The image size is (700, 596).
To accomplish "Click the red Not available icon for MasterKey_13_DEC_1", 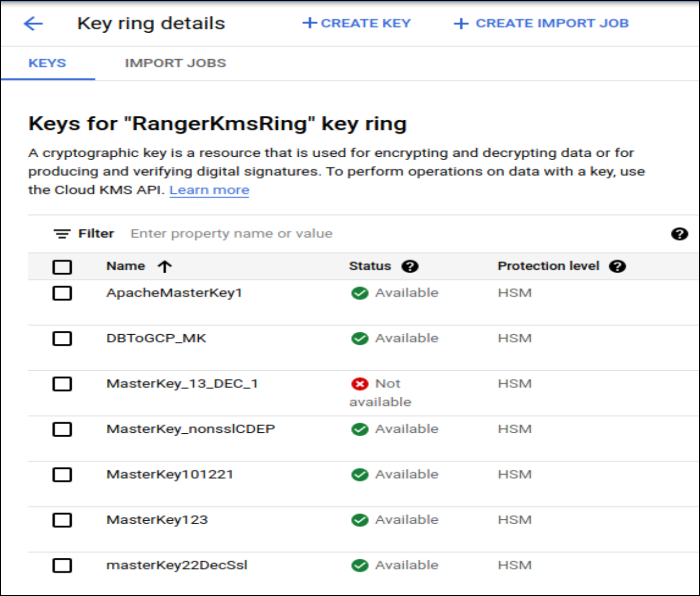I will pyautogui.click(x=360, y=383).
